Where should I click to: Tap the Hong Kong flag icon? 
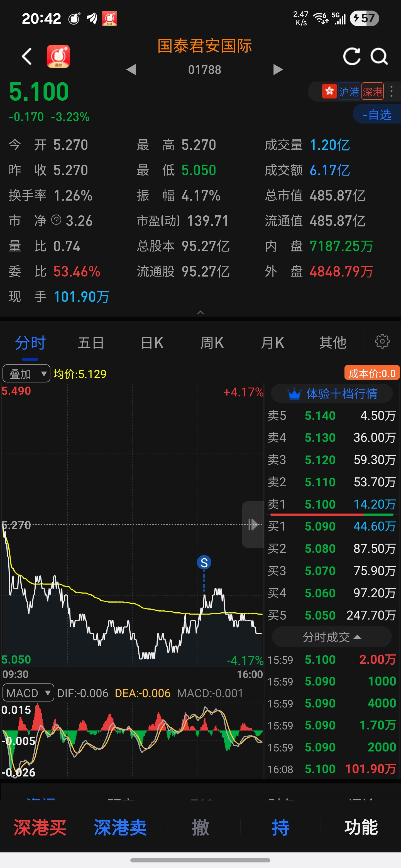click(329, 91)
